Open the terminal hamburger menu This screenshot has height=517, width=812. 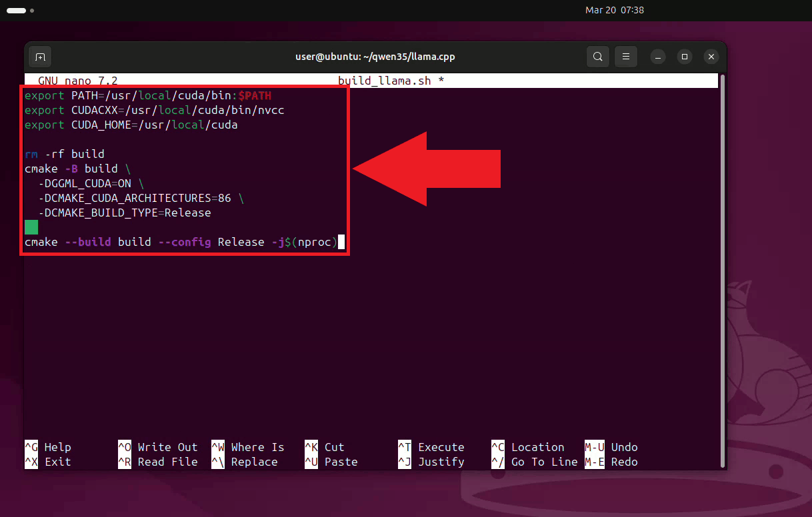(x=625, y=57)
